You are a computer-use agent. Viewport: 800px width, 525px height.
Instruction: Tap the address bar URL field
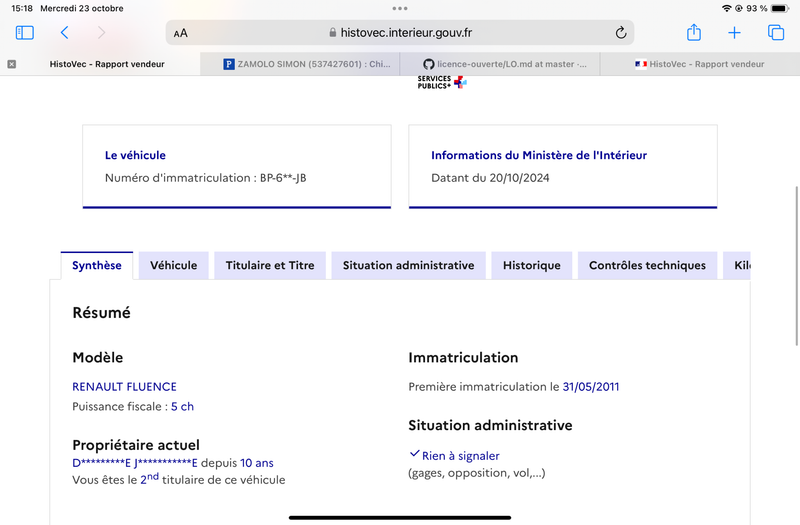pos(400,33)
